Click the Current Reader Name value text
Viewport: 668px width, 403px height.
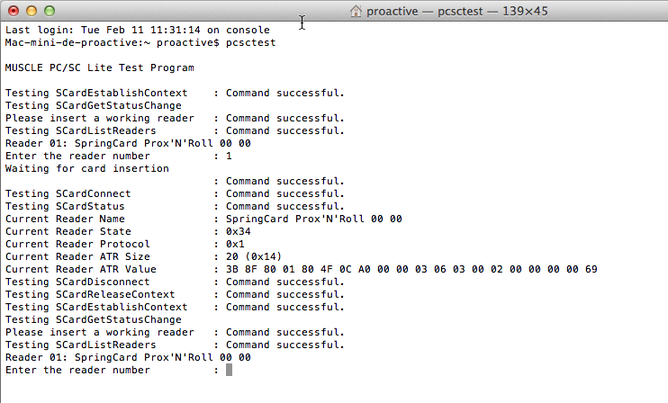pos(314,219)
